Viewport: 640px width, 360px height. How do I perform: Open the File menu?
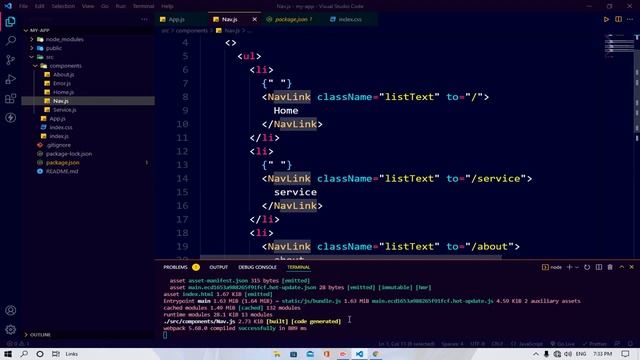[x=23, y=6]
